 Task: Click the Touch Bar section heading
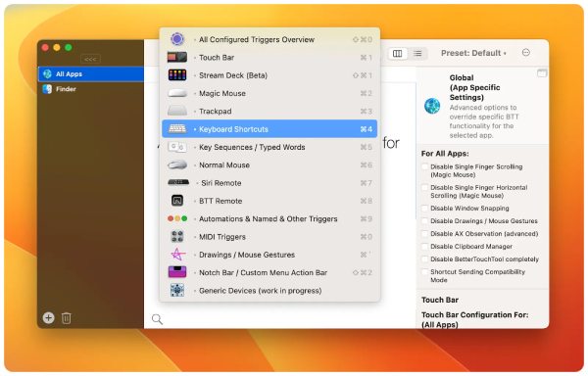(x=440, y=300)
